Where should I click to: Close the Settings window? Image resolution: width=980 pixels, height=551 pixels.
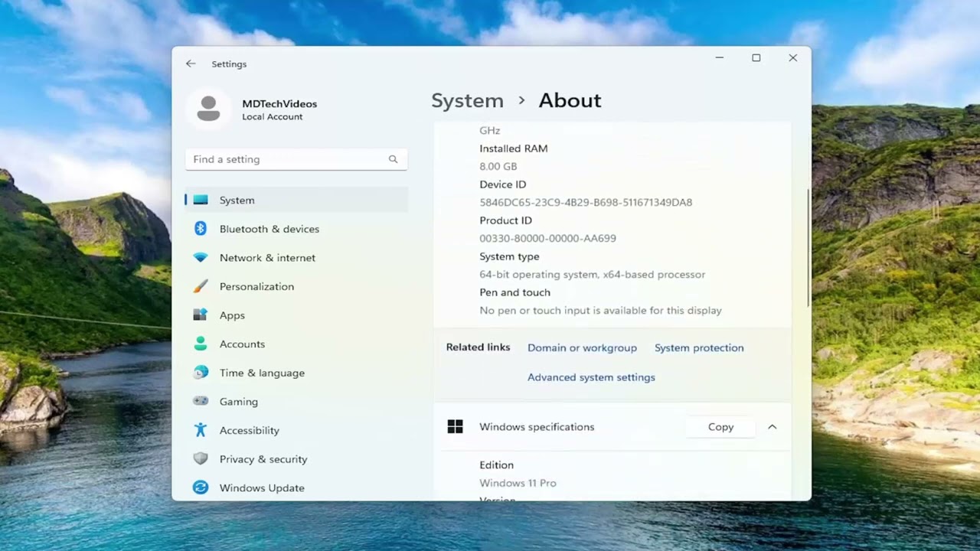click(793, 58)
